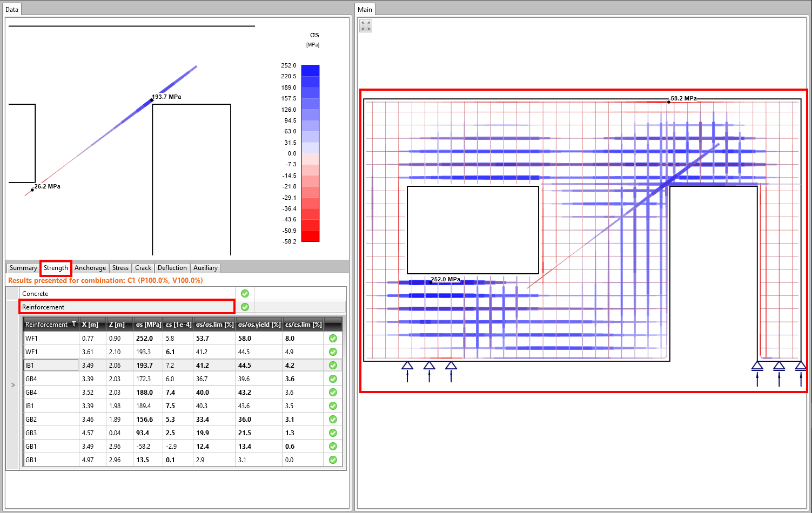Click the -58.2 MPa marker at top of wall

point(668,102)
